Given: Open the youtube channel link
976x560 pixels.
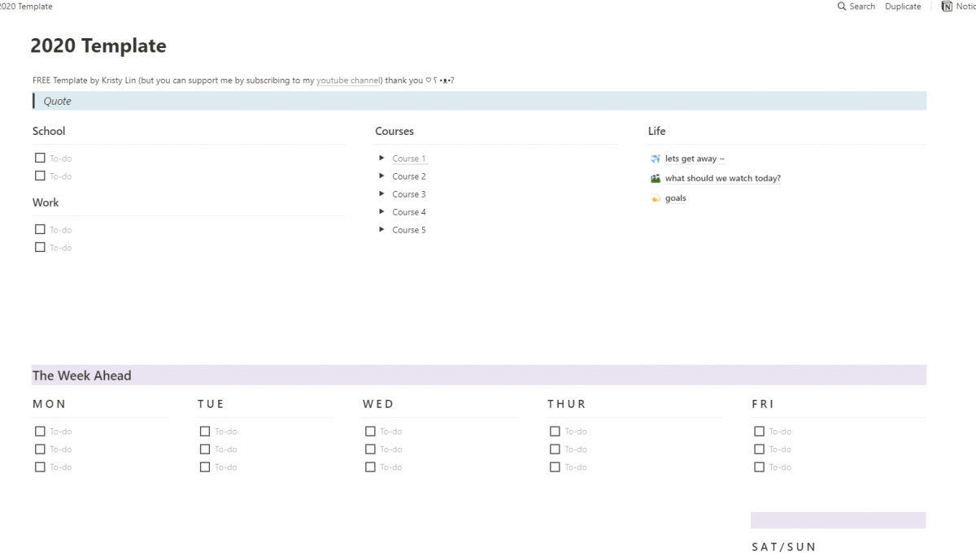Looking at the screenshot, I should [x=348, y=80].
